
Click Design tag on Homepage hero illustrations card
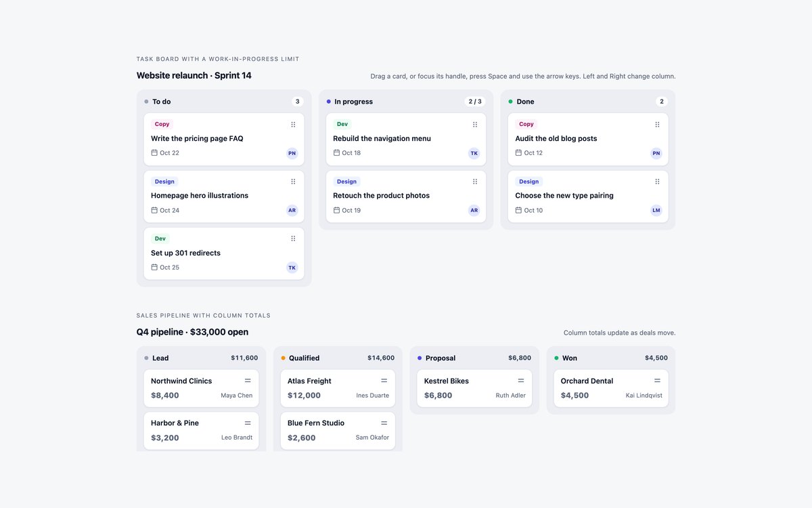tap(164, 182)
